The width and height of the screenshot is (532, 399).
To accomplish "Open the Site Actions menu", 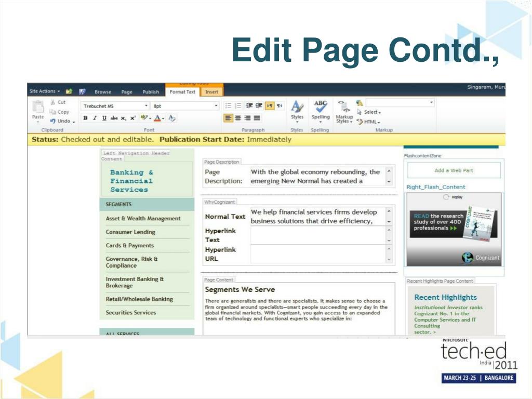I will 45,91.
